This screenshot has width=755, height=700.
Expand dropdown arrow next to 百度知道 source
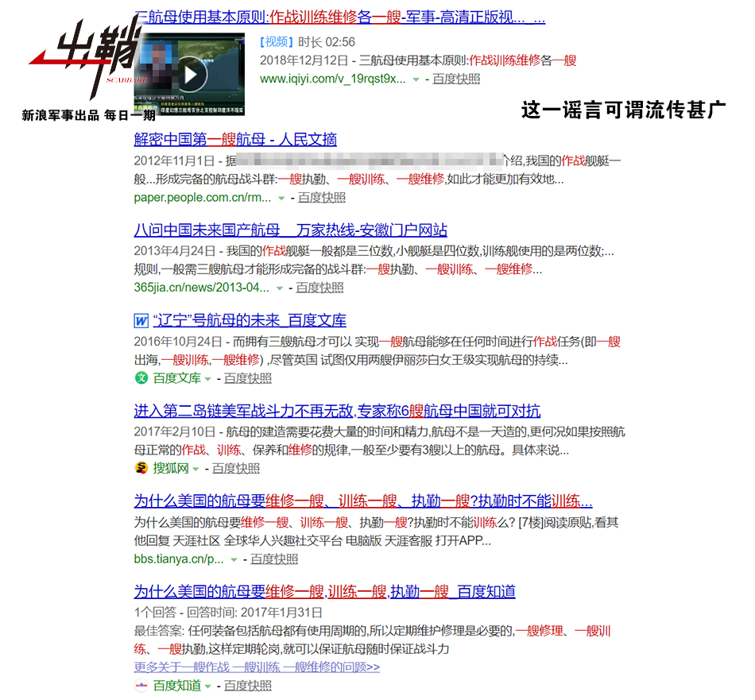[x=208, y=686]
